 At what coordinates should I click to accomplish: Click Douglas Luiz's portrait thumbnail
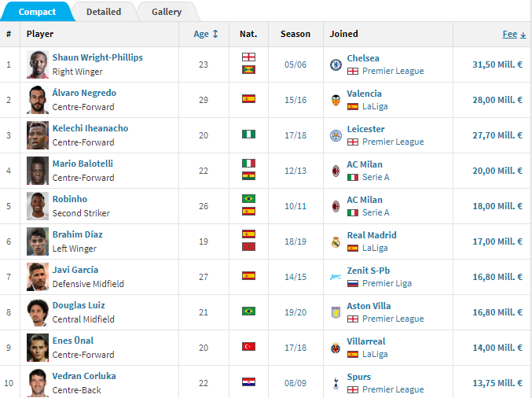[38, 312]
